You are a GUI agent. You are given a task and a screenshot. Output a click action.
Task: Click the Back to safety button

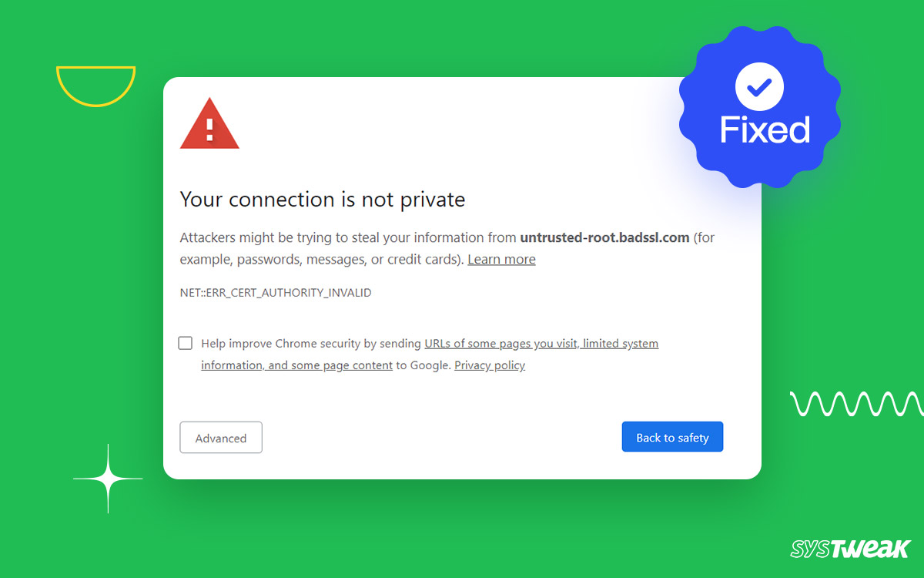[x=672, y=436]
